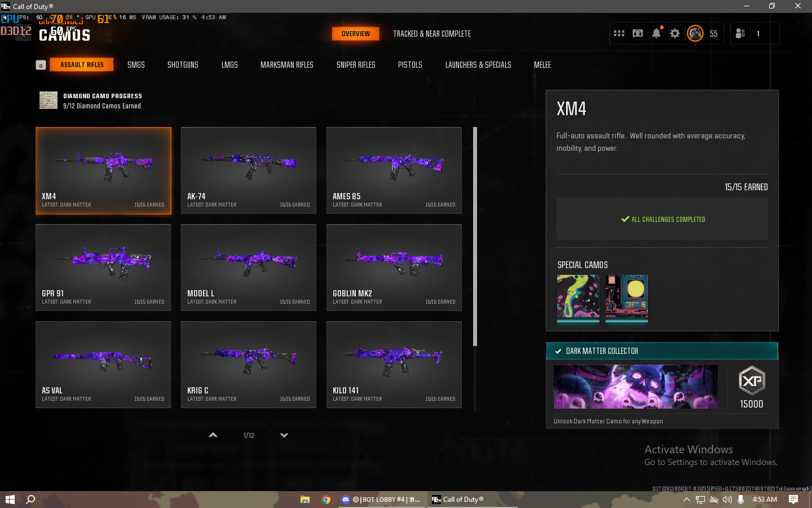The image size is (812, 508).
Task: Open the Windows Start menu
Action: (x=10, y=500)
